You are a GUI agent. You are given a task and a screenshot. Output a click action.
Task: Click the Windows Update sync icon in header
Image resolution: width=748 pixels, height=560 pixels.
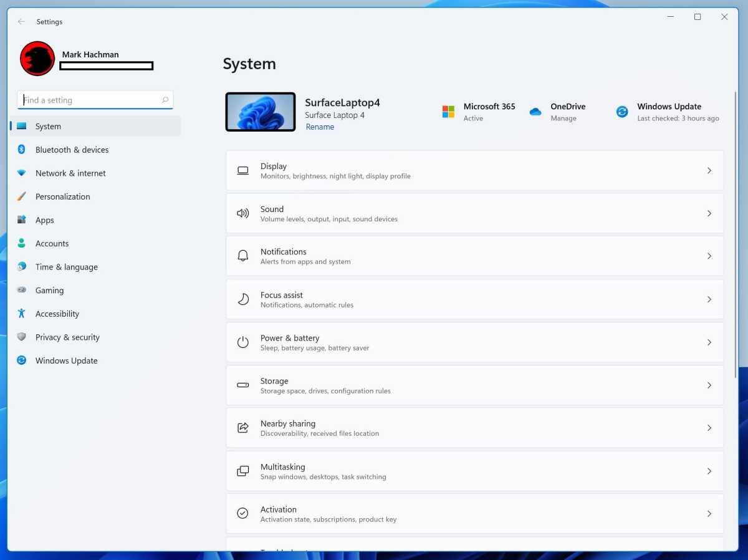click(x=622, y=112)
